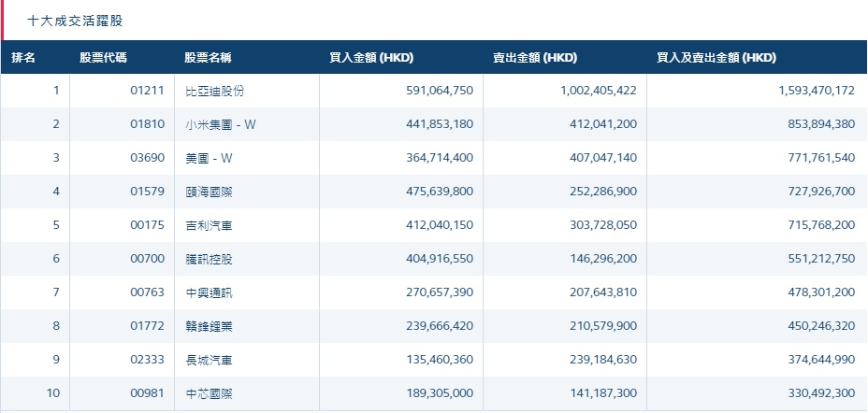Click stock code 01211
Image resolution: width=868 pixels, height=413 pixels.
tap(148, 91)
